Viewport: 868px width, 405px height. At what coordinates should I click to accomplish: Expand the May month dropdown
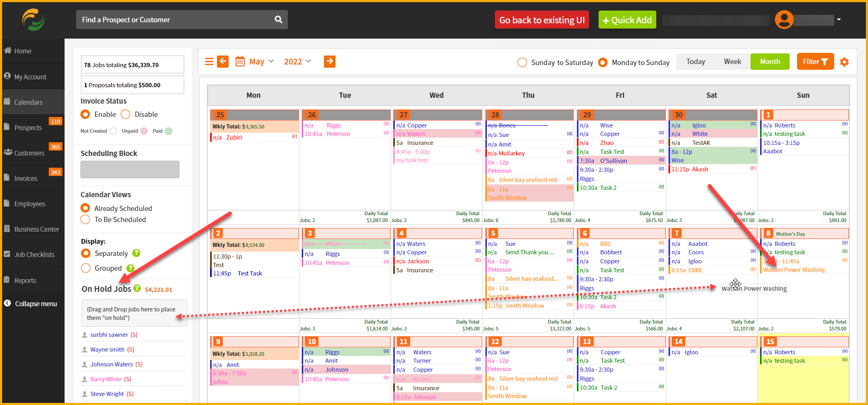pos(261,61)
